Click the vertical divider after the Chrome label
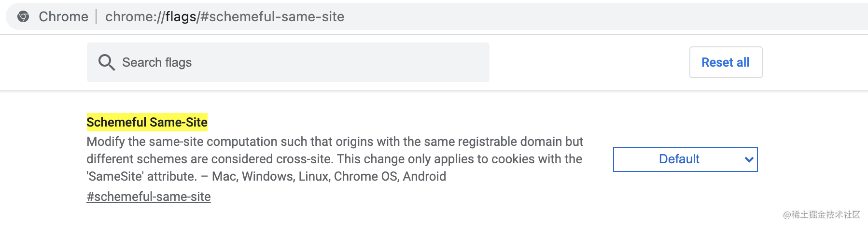 point(97,17)
